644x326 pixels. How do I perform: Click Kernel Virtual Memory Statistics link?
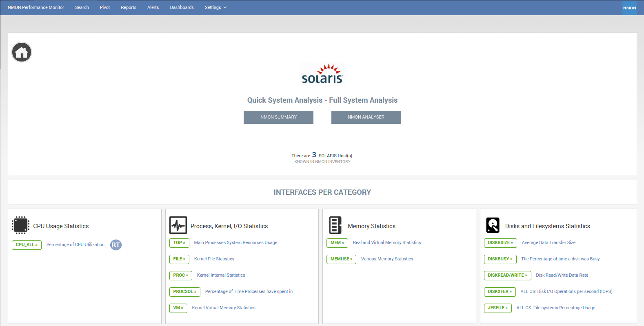coord(224,308)
